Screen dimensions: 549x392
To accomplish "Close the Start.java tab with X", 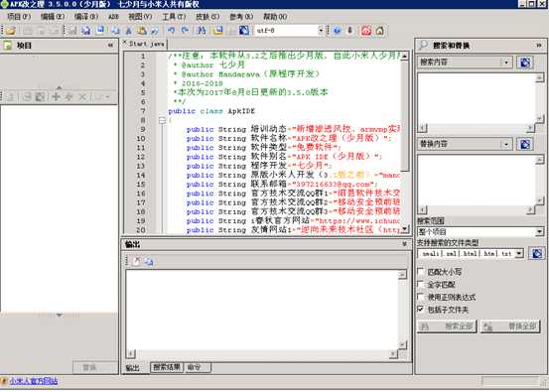I will pos(124,42).
